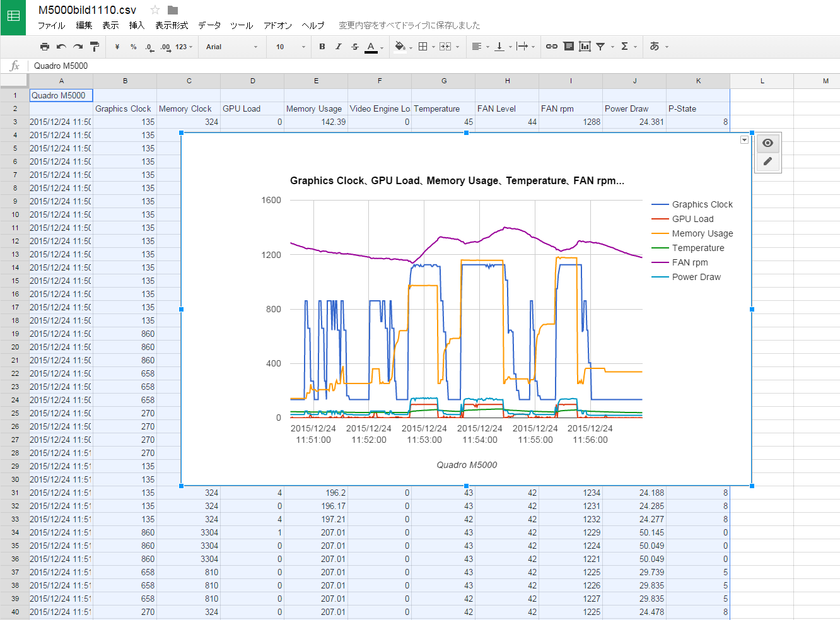Open the Arial font dropdown
Screen dimensions: 840x620
pos(231,47)
